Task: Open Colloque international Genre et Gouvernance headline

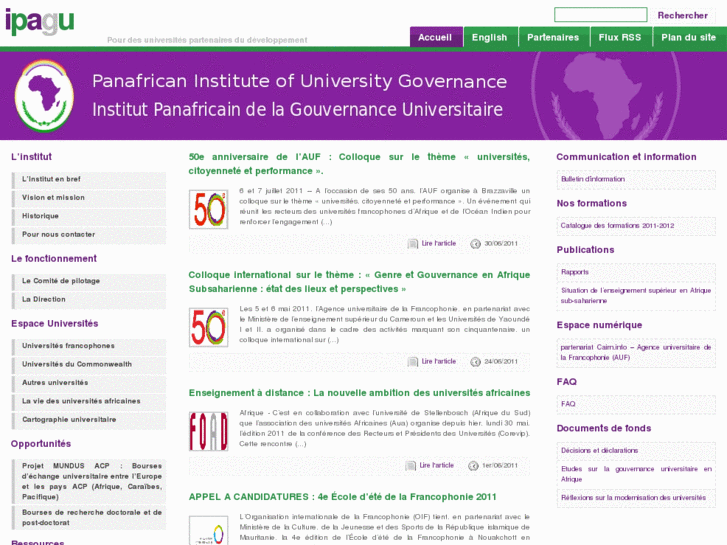Action: [359, 282]
